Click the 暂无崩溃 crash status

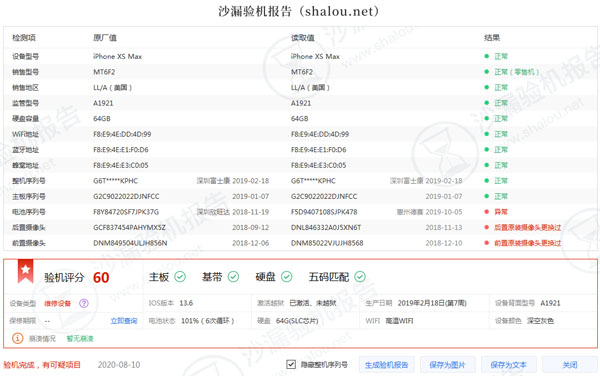pos(80,339)
